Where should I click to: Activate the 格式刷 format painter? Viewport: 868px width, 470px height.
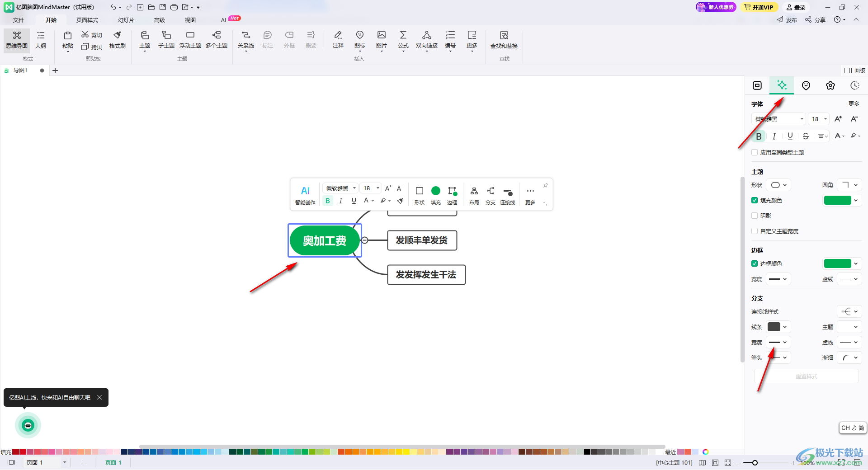click(x=118, y=40)
